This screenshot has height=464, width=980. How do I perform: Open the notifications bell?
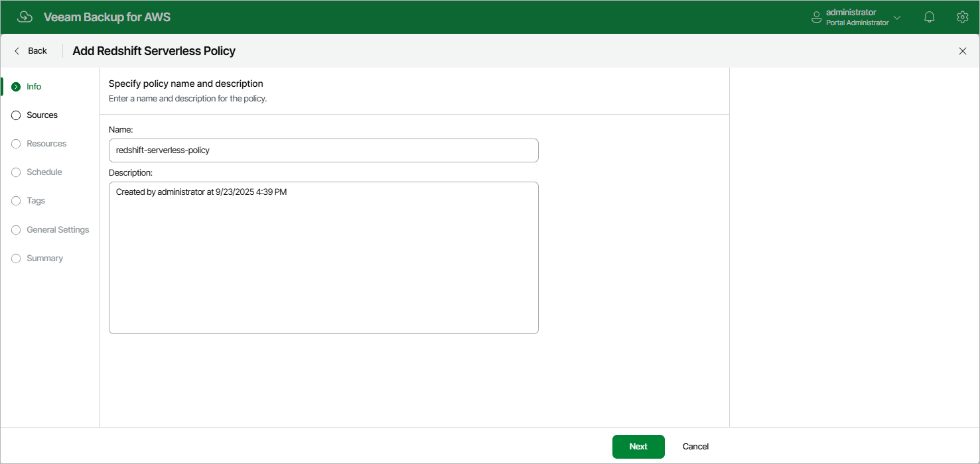point(930,17)
